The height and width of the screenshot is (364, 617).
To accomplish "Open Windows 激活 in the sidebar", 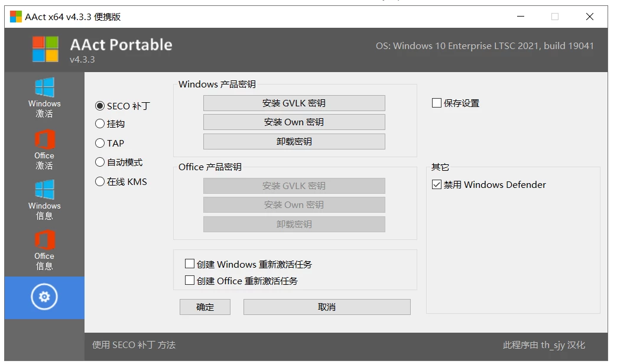I will click(x=44, y=97).
